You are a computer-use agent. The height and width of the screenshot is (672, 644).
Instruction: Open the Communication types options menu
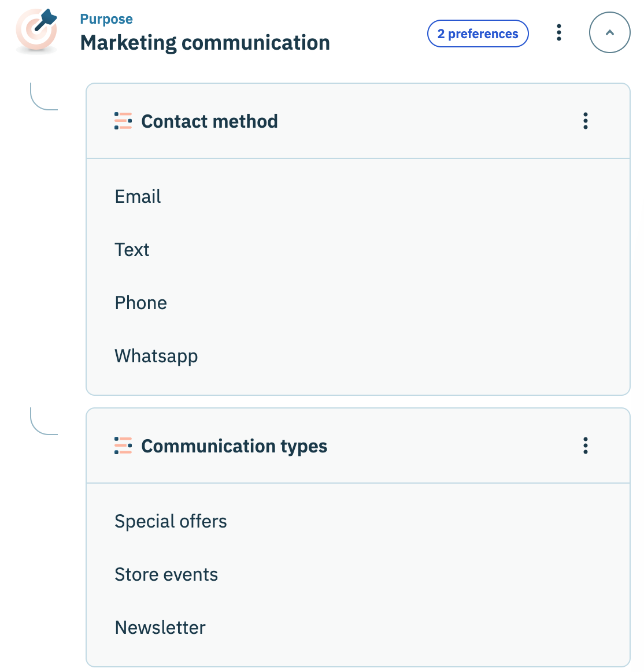pos(585,445)
